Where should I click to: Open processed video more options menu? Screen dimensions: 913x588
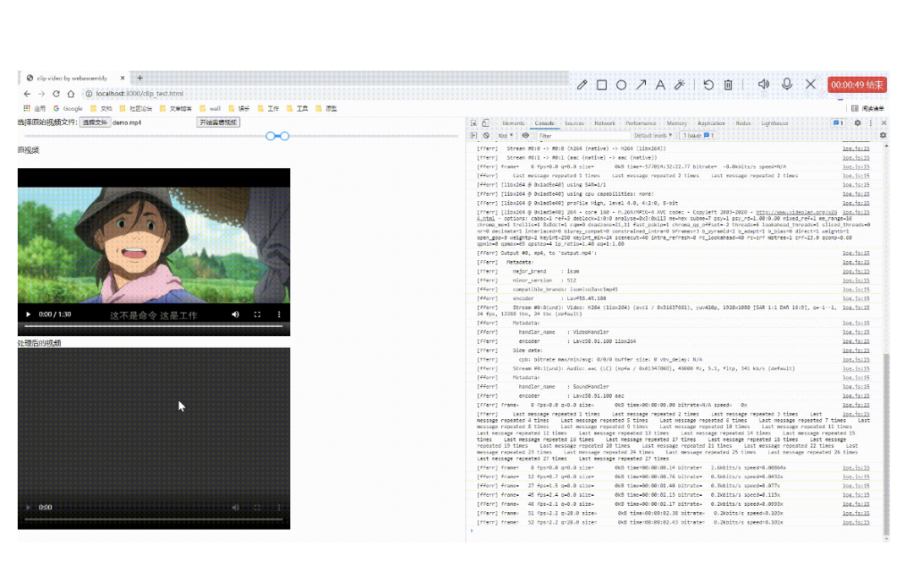pyautogui.click(x=279, y=508)
